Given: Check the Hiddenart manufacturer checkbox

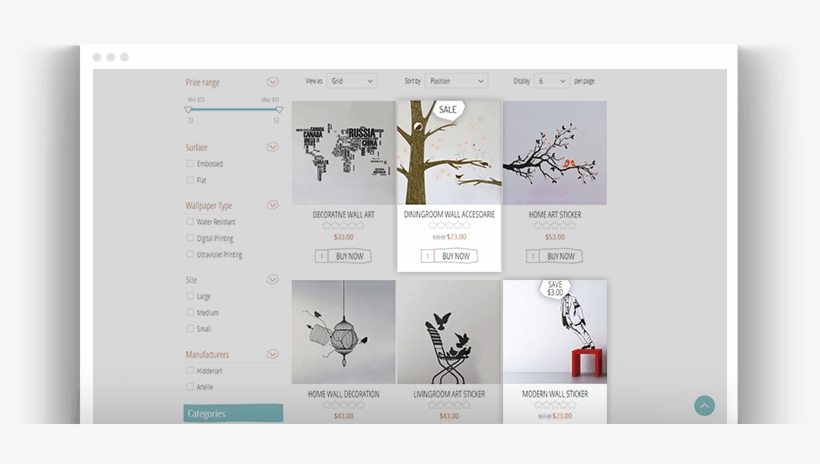Looking at the screenshot, I should 190,370.
